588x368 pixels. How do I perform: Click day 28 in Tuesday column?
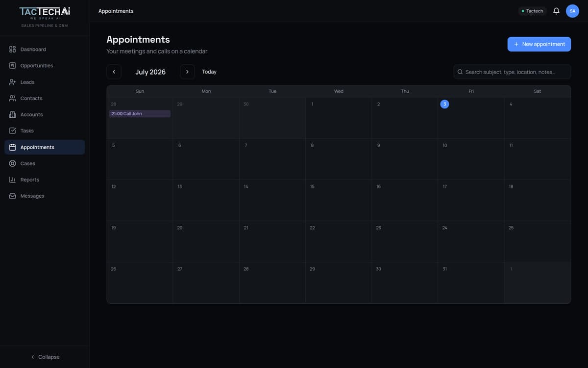(x=272, y=283)
